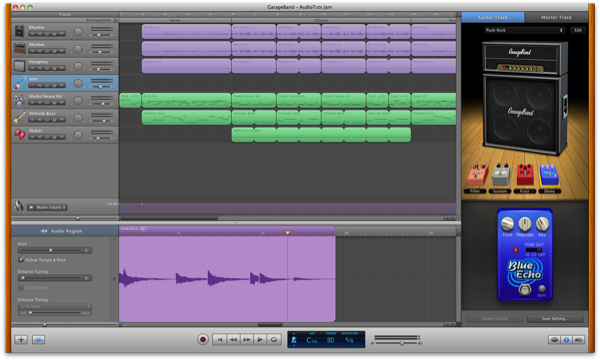The width and height of the screenshot is (600, 360).
Task: Select the blue Delay pedal
Action: click(x=549, y=175)
